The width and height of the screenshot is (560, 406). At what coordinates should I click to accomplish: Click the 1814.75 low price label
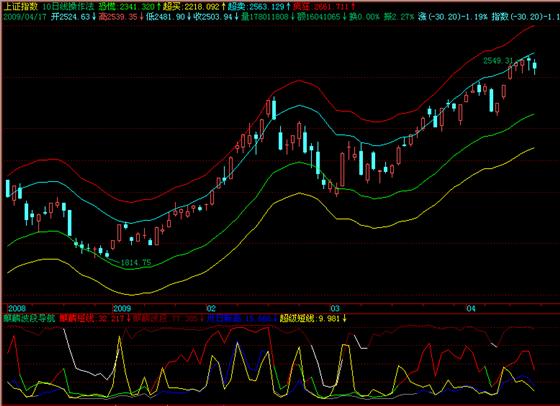click(x=136, y=262)
